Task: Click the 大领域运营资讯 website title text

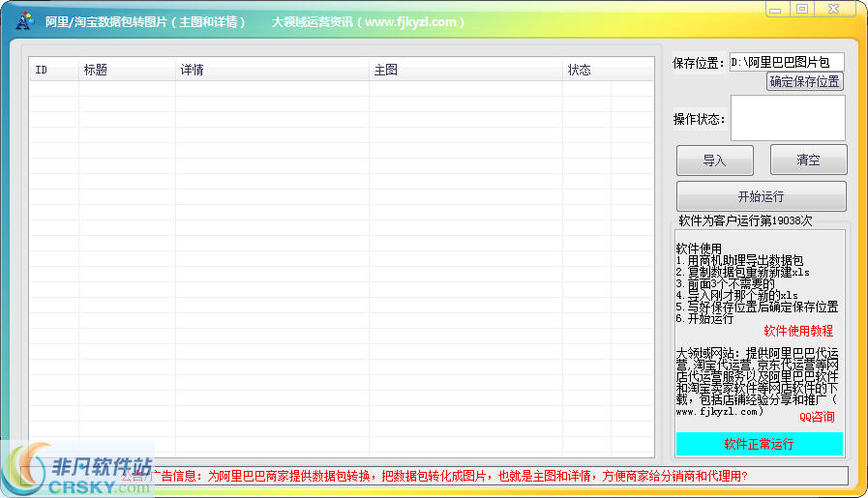Action: pos(368,22)
